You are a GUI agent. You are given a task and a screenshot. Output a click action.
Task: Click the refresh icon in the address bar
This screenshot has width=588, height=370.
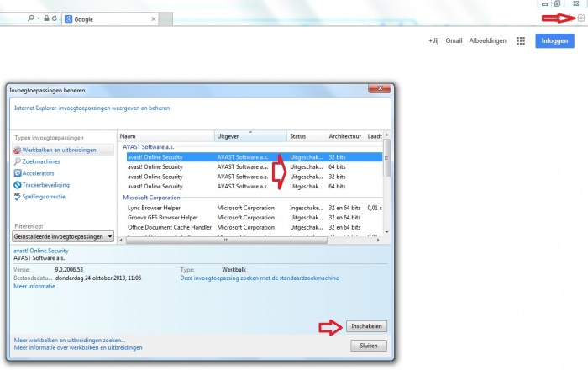point(55,18)
